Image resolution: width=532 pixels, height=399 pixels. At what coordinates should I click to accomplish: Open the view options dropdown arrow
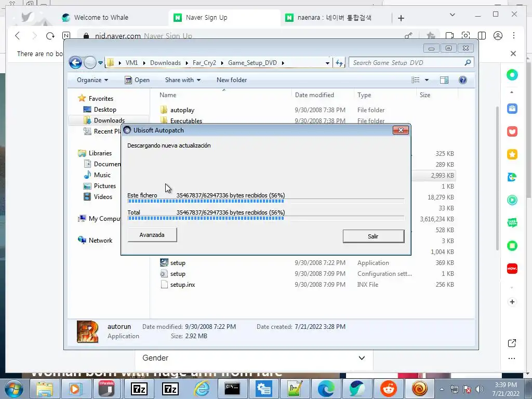tap(427, 80)
